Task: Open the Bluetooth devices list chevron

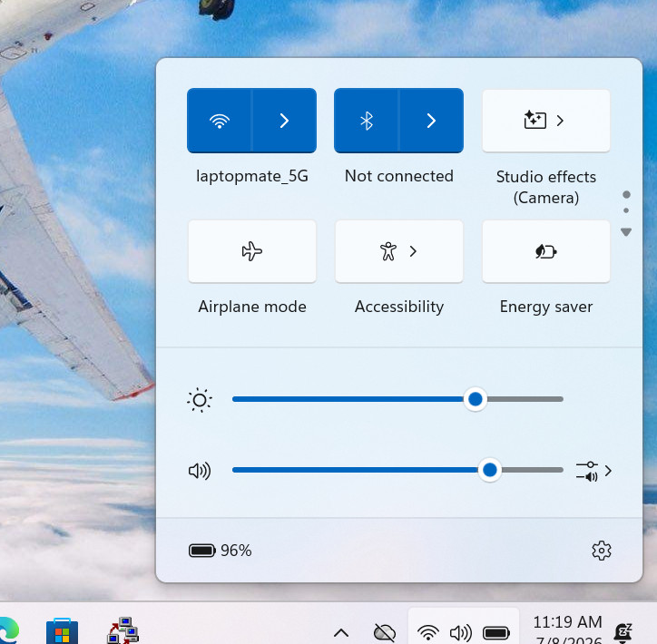Action: (x=431, y=121)
